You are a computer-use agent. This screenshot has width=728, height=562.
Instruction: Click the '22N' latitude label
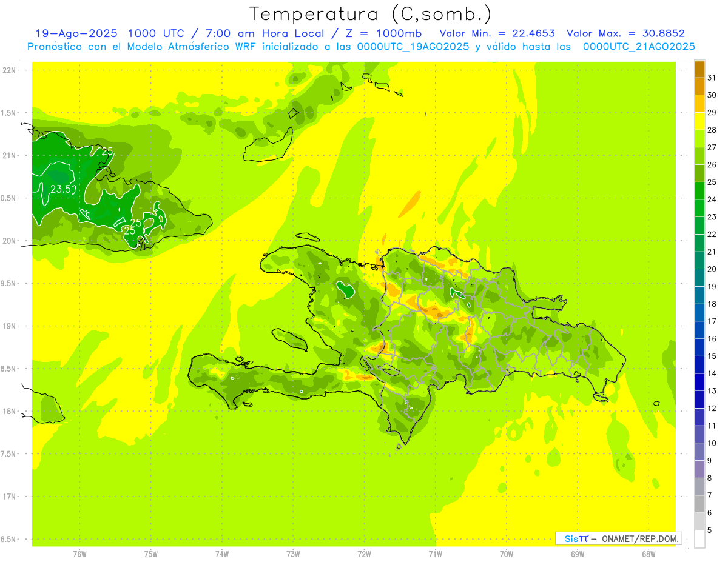point(10,70)
